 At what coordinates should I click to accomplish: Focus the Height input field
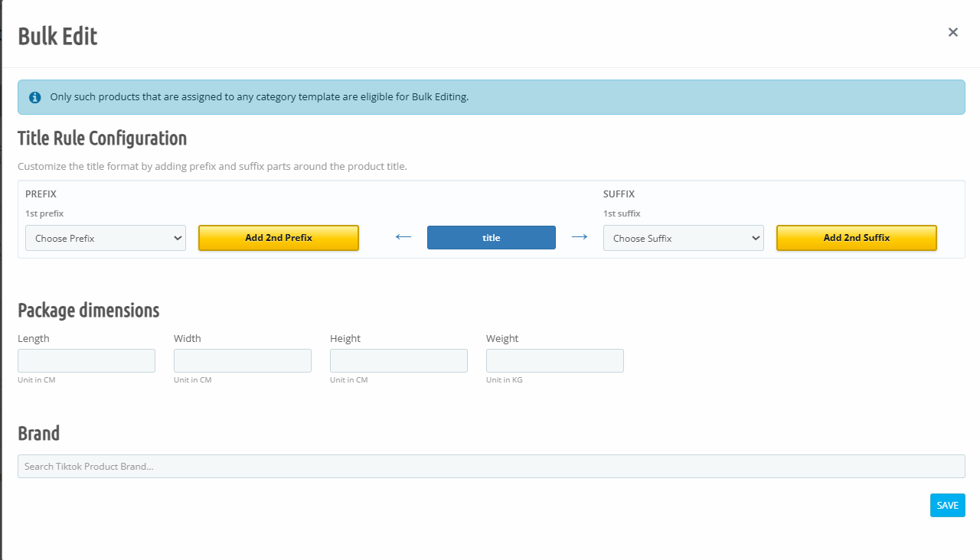pyautogui.click(x=399, y=361)
